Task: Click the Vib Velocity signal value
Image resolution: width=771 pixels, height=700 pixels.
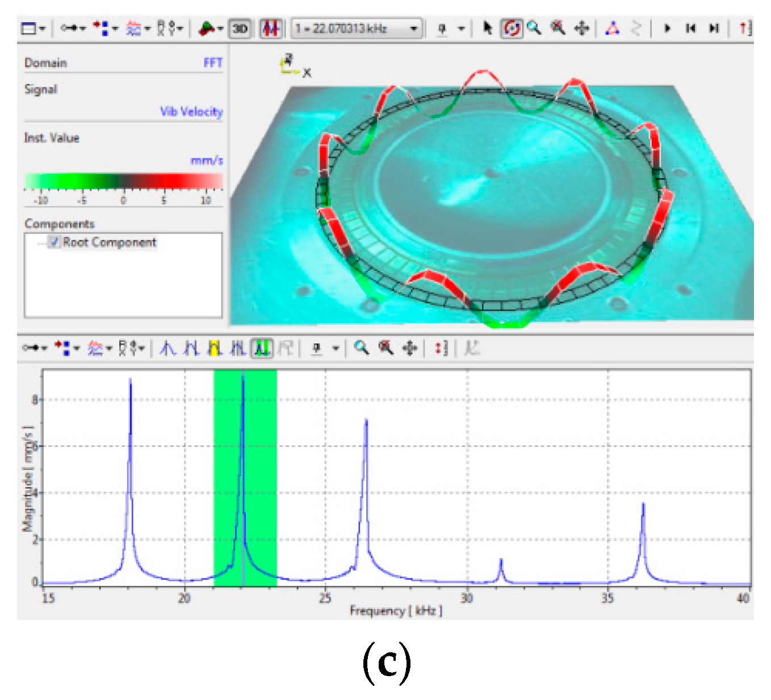Action: pos(191,112)
